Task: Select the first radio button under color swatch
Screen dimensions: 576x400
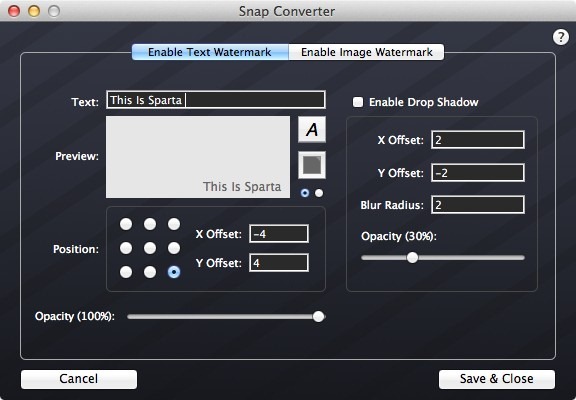Action: (x=305, y=193)
